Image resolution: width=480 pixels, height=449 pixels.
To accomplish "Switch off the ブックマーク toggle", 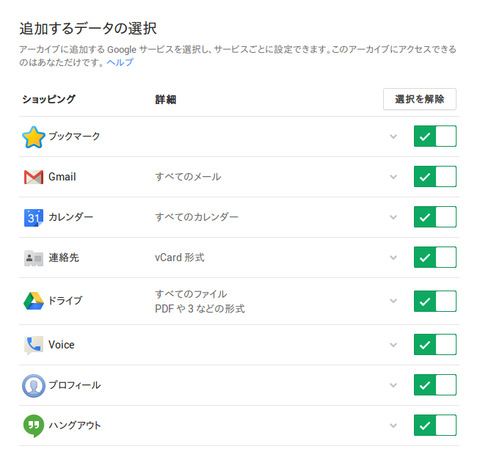I will (435, 136).
